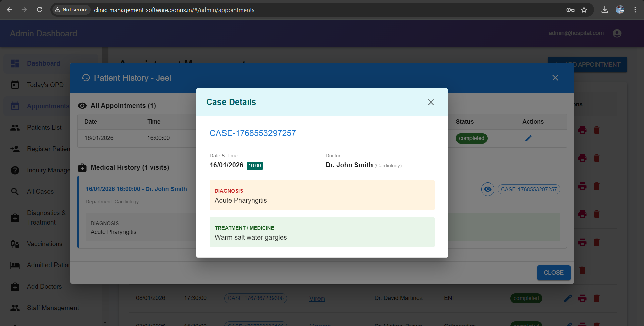
Task: Open patient Viren's profile link
Action: [317, 298]
